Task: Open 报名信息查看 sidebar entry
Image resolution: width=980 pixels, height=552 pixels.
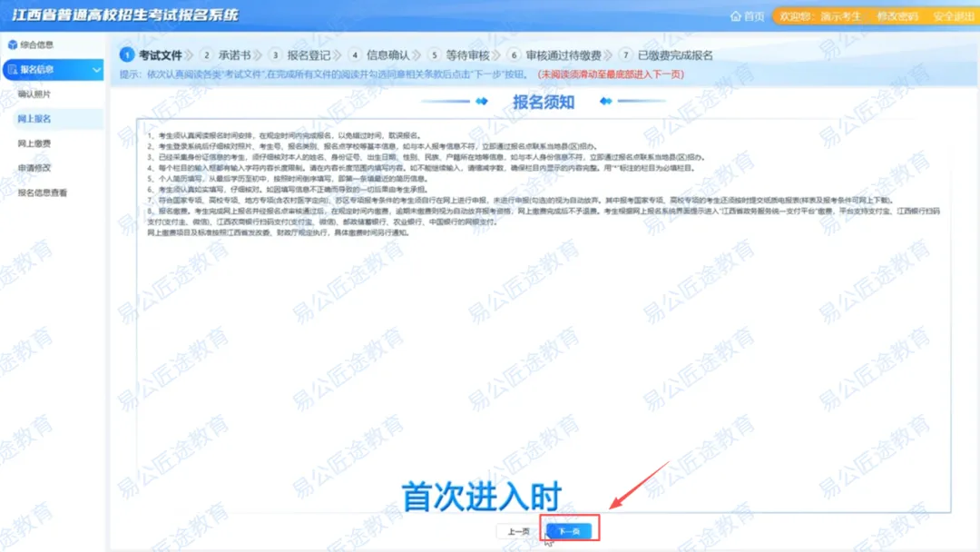Action: tap(43, 193)
